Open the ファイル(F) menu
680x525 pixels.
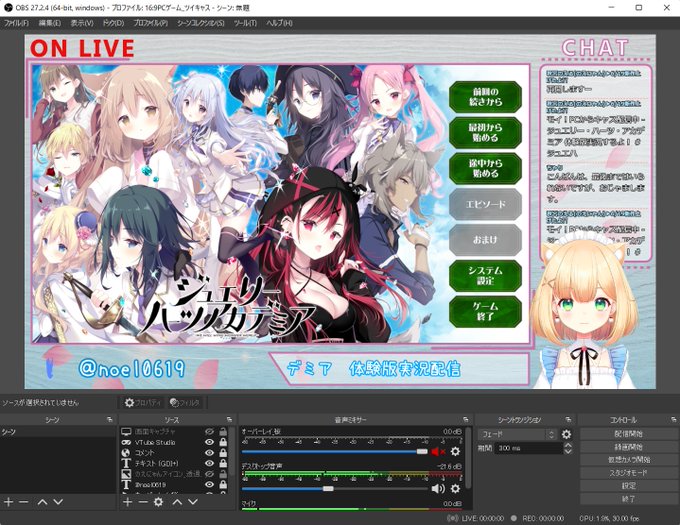[16, 23]
